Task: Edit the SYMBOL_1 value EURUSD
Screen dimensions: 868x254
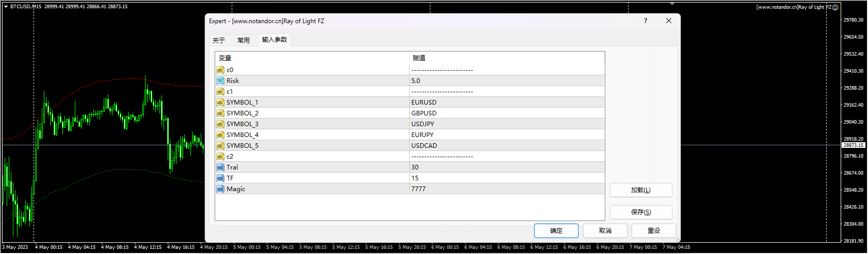Action: tap(507, 103)
